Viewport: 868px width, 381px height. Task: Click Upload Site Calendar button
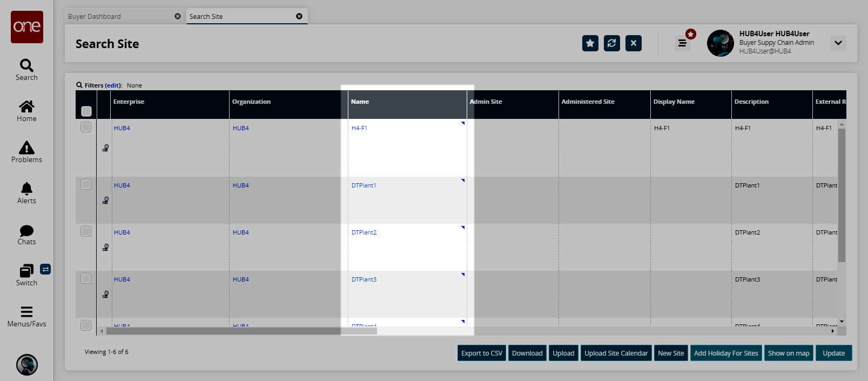click(x=616, y=353)
